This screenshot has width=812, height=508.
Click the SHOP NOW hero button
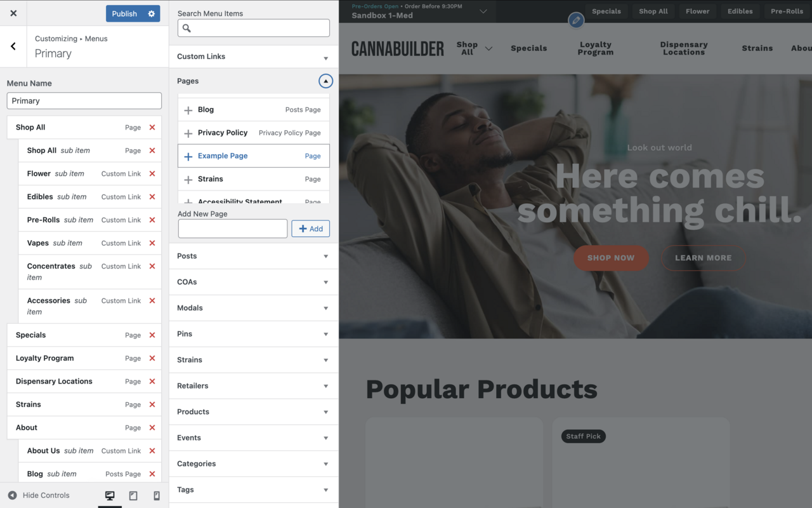point(611,258)
